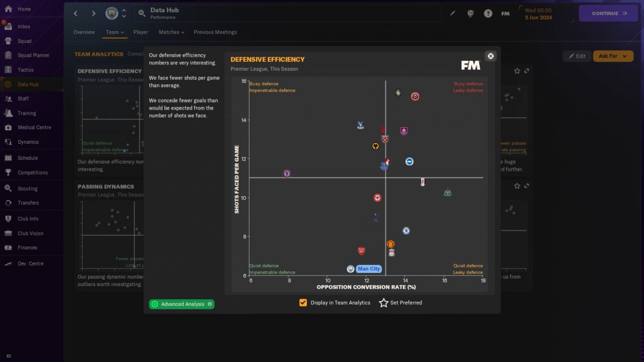This screenshot has height=362, width=644.
Task: Expand the upper-right analytics card behind dialog
Action: [x=527, y=71]
